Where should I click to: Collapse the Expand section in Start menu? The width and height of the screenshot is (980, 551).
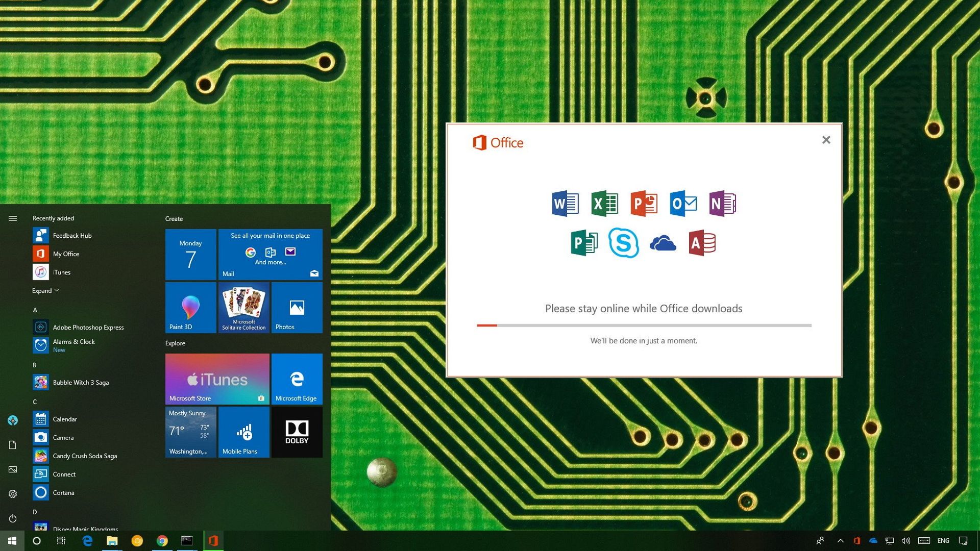[45, 290]
